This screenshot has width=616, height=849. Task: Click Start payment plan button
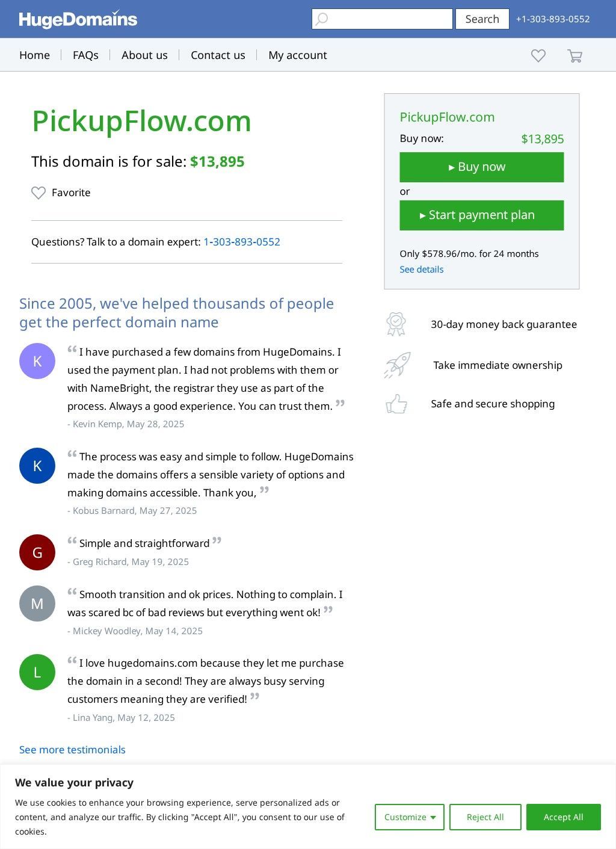tap(482, 215)
